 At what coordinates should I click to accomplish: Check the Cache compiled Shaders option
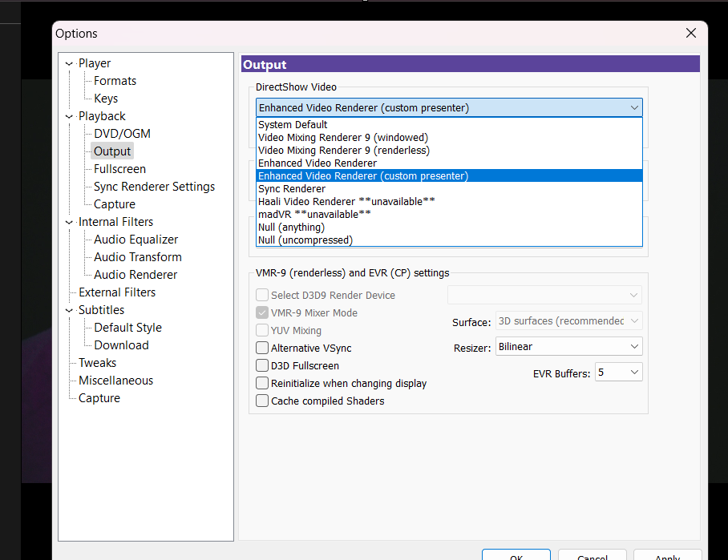coord(262,401)
